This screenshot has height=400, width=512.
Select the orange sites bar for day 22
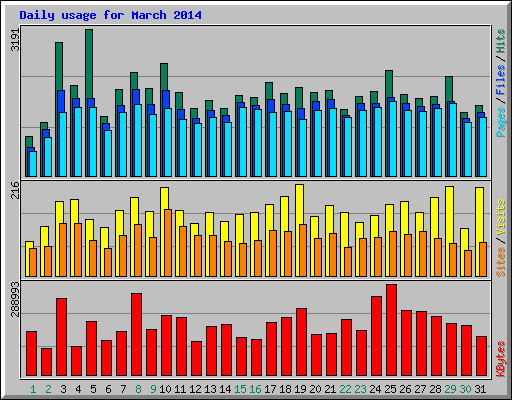pos(348,262)
